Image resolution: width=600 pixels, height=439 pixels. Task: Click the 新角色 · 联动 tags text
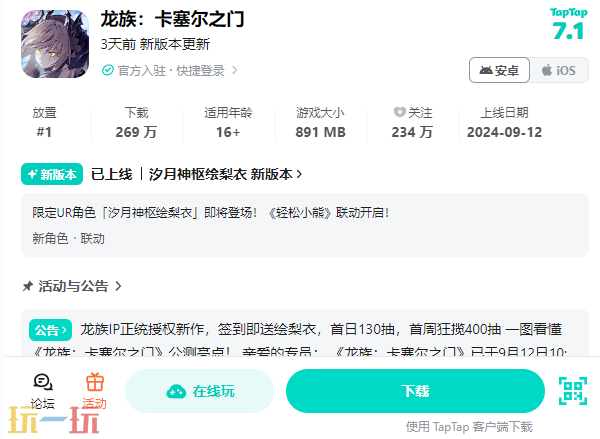coord(68,239)
